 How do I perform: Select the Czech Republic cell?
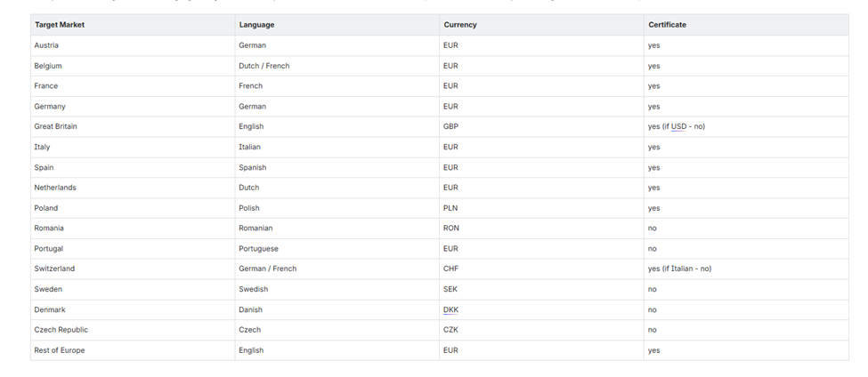coord(61,330)
